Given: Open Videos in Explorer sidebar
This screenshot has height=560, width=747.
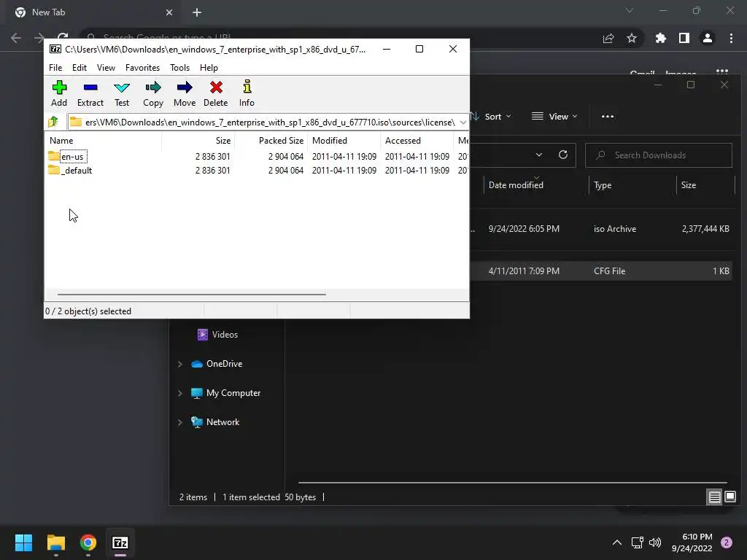Looking at the screenshot, I should tap(217, 335).
